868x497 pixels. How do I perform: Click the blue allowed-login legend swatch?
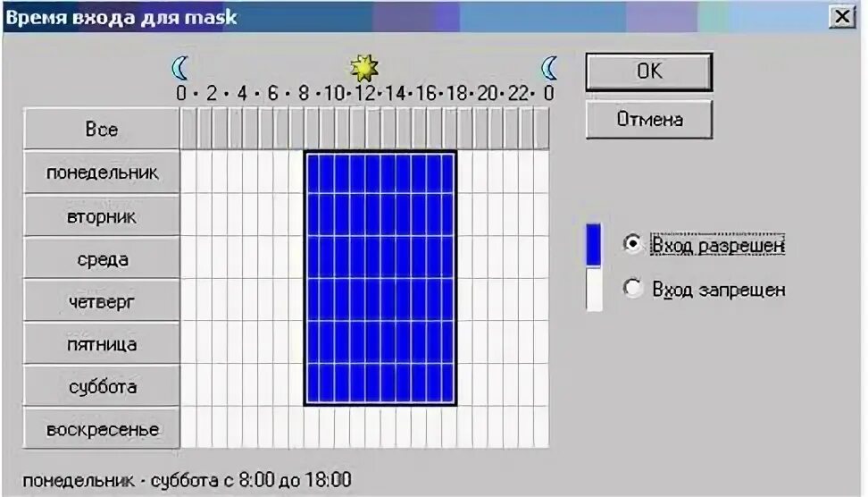pos(594,245)
